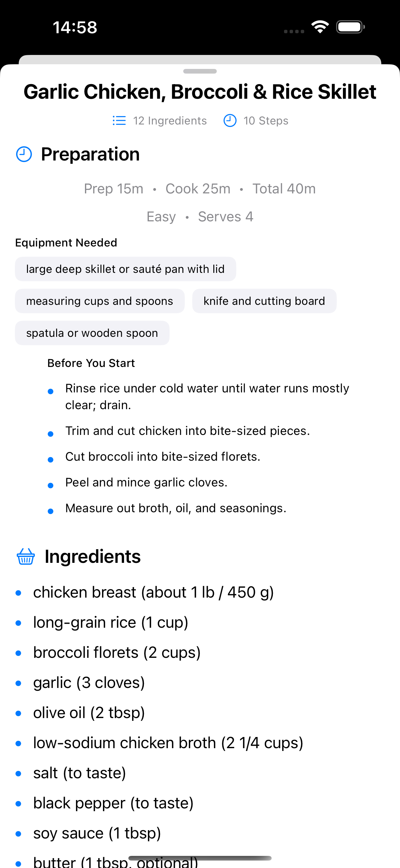Tap the battery indicator in the status bar
The height and width of the screenshot is (868, 400).
(349, 27)
